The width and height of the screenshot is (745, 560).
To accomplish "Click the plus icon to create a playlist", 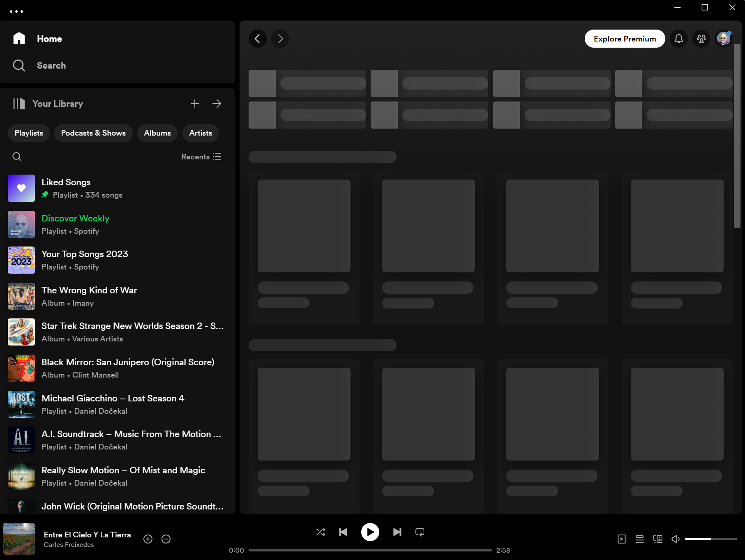I will coord(195,104).
